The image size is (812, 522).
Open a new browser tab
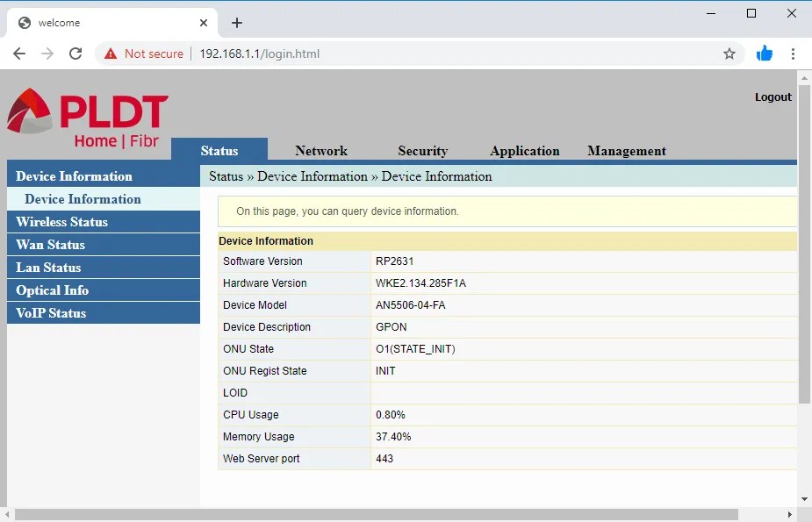coord(236,23)
